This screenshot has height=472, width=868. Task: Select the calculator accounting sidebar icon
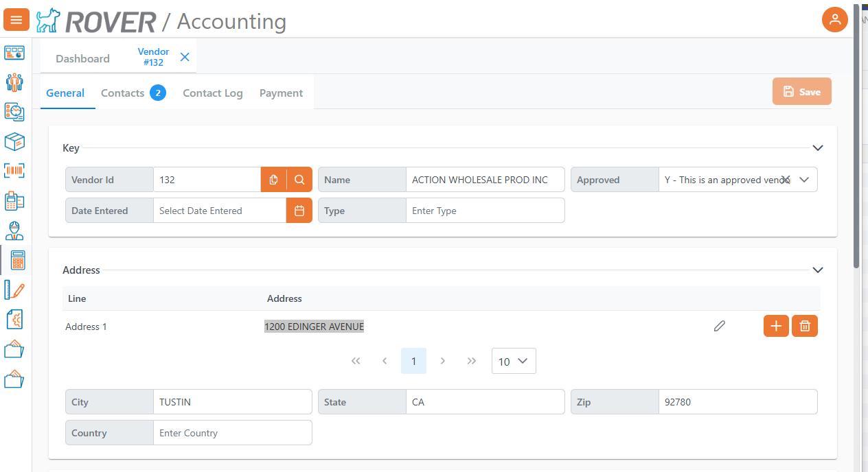point(18,260)
